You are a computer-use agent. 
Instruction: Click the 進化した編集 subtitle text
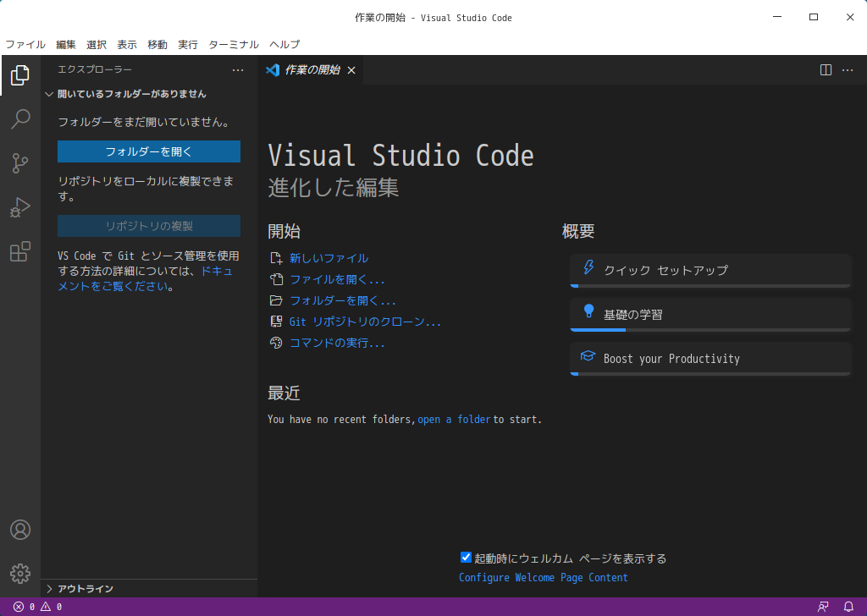pyautogui.click(x=334, y=187)
